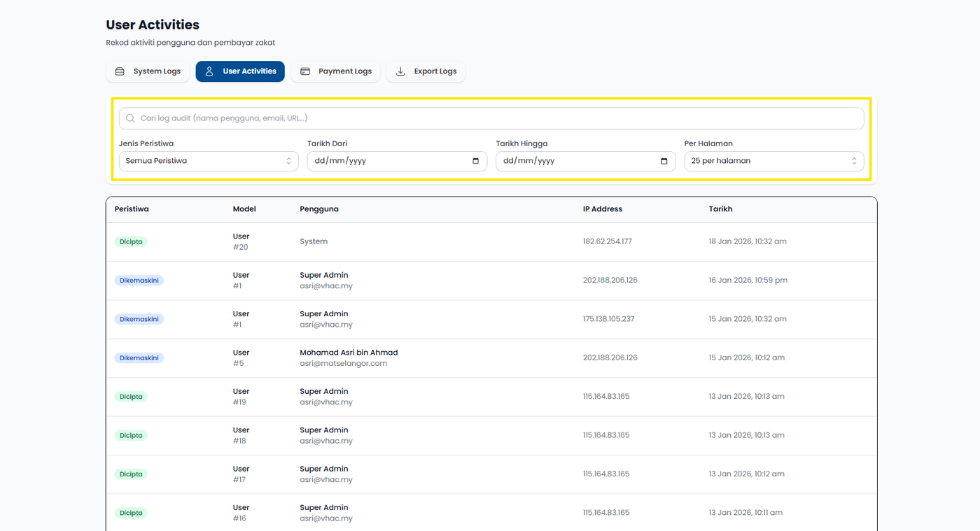Click the Payment Logs card icon
This screenshot has height=531, width=980.
point(305,71)
